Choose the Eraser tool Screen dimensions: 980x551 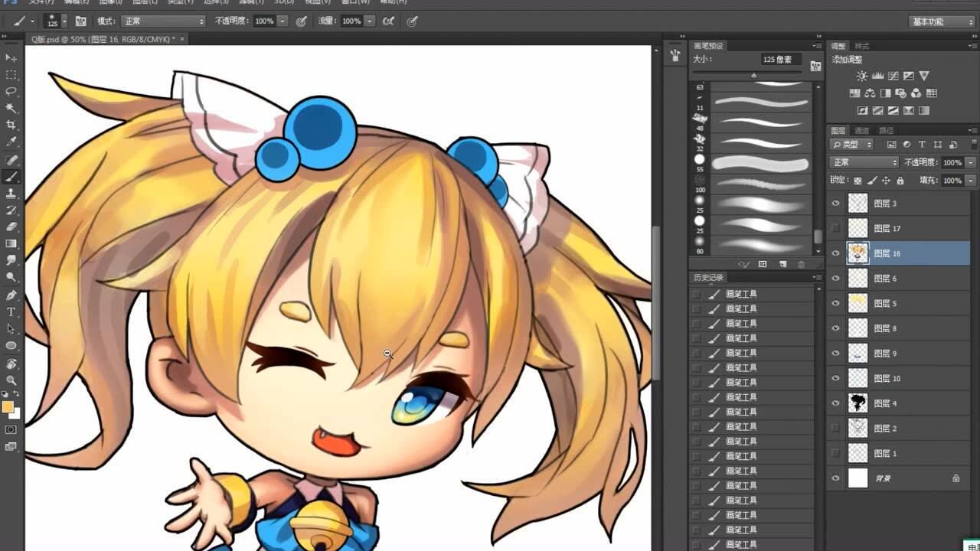pos(11,227)
